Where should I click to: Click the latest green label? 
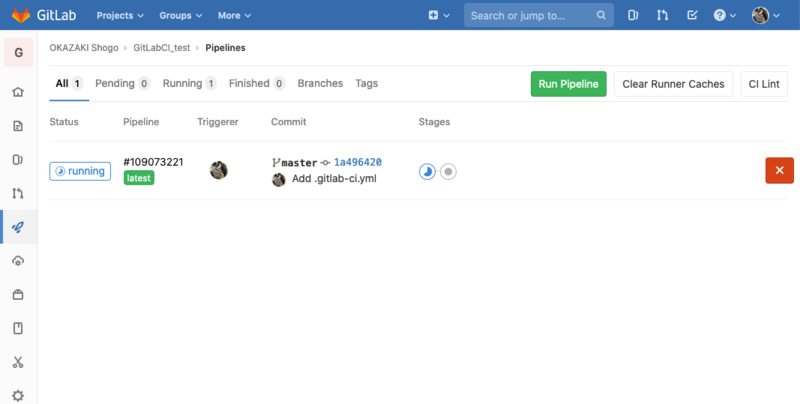coord(139,178)
